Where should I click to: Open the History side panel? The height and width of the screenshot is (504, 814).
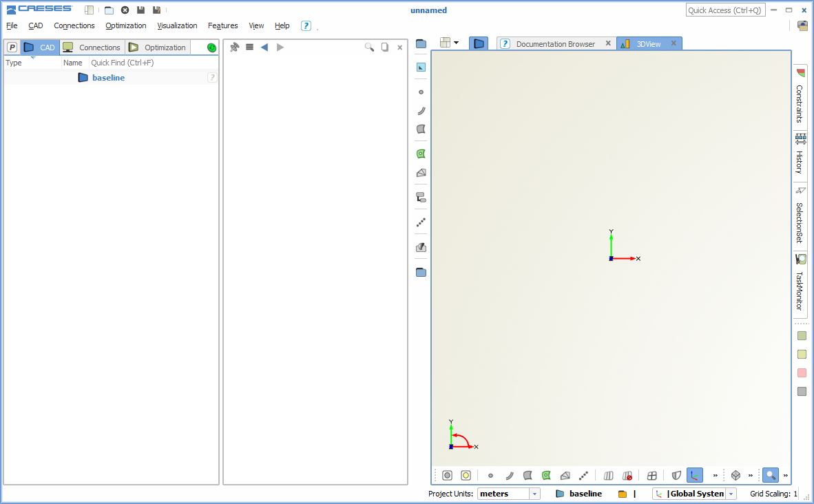point(800,156)
